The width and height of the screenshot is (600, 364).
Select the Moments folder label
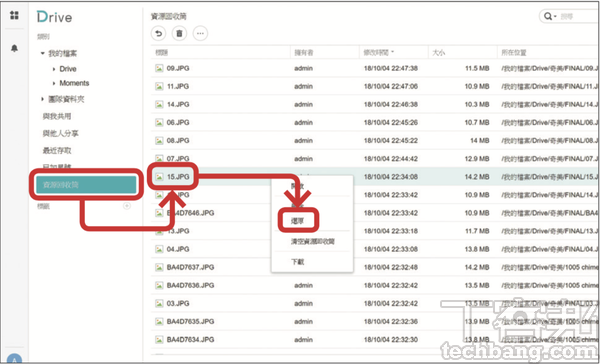[x=74, y=83]
